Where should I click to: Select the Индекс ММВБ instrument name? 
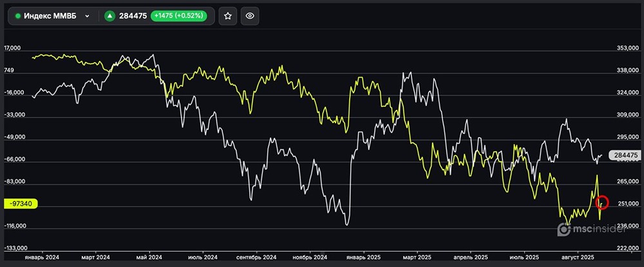point(49,17)
